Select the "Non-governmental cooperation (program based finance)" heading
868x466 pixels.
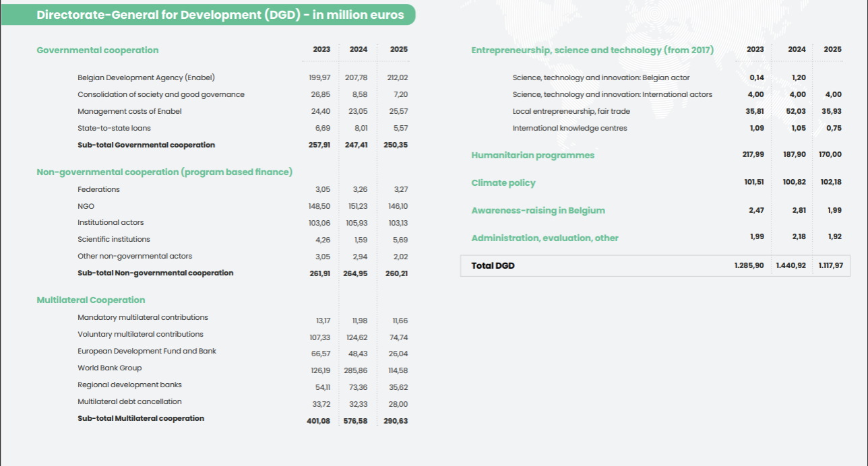tap(164, 172)
